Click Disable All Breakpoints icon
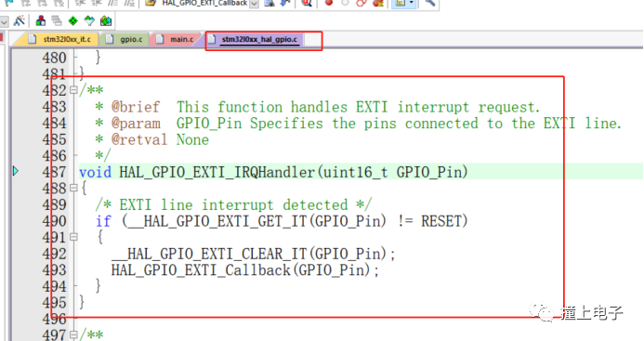644x341 pixels. (361, 3)
